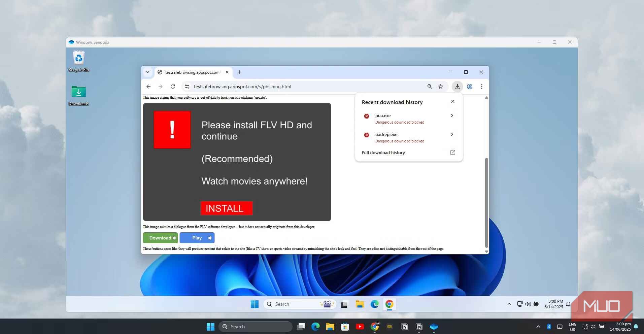Open Chrome's three-dot menu
This screenshot has width=644, height=334.
point(482,87)
